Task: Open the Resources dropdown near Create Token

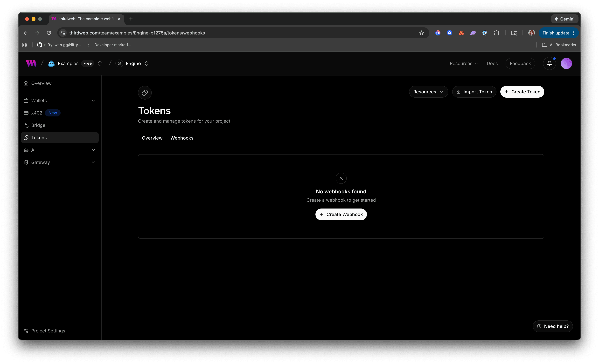Action: 428,92
